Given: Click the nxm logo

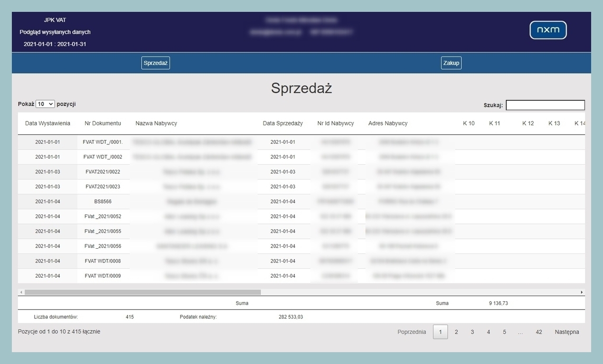Looking at the screenshot, I should pyautogui.click(x=548, y=30).
